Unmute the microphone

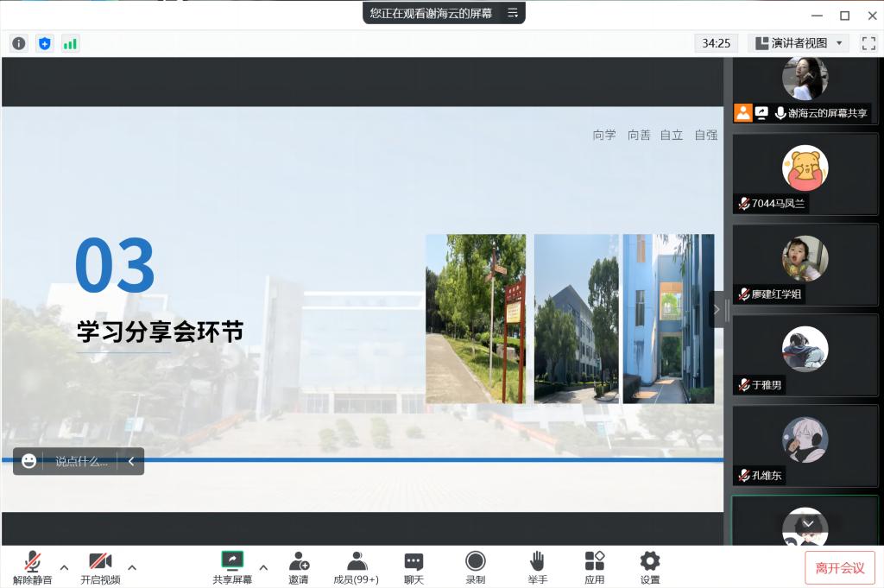click(32, 567)
